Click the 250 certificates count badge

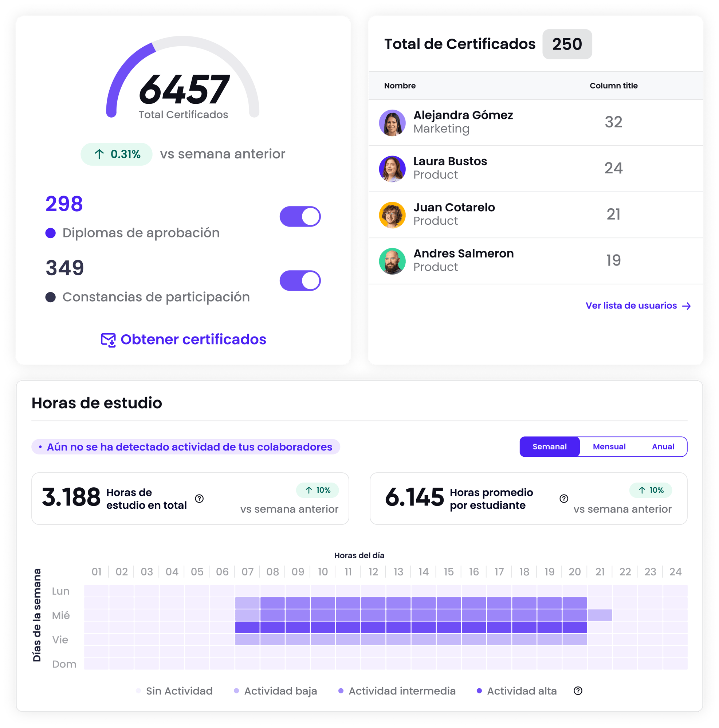click(567, 44)
